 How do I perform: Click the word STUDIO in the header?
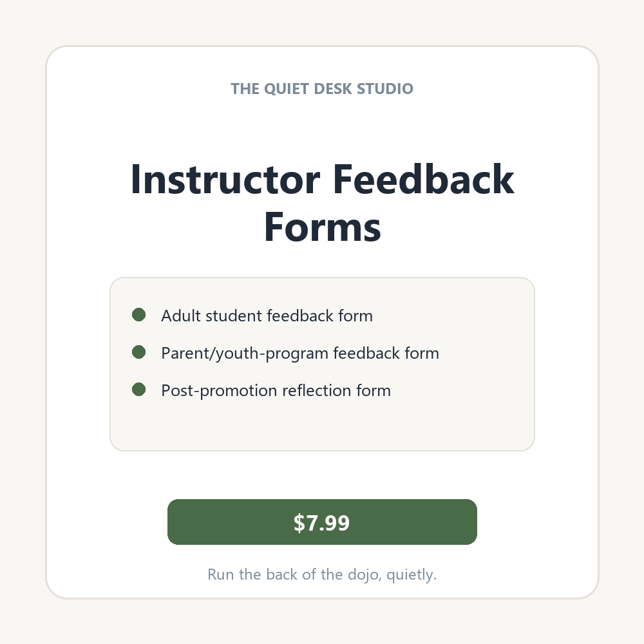coord(385,89)
